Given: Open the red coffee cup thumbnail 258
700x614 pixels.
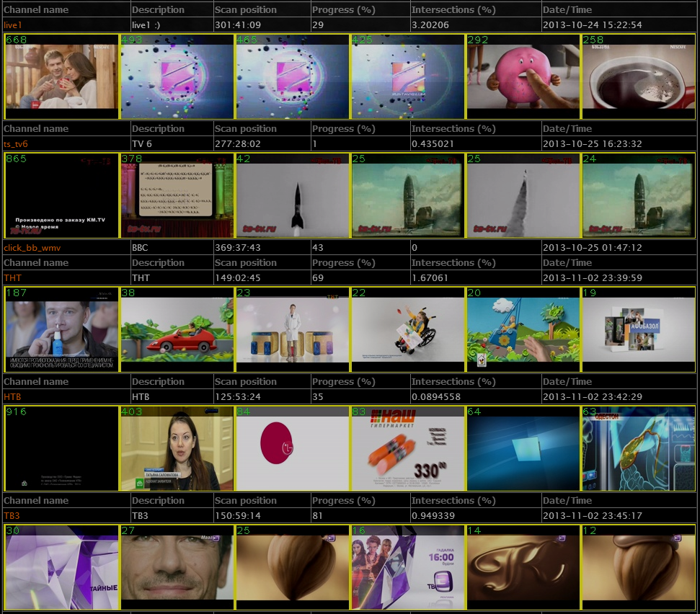Looking at the screenshot, I should tap(638, 76).
